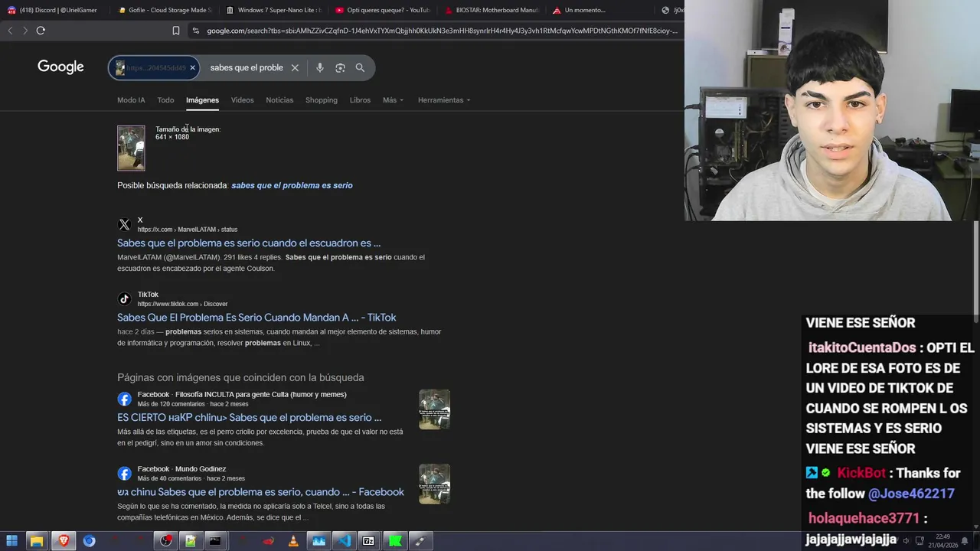Click the Google logo

60,67
